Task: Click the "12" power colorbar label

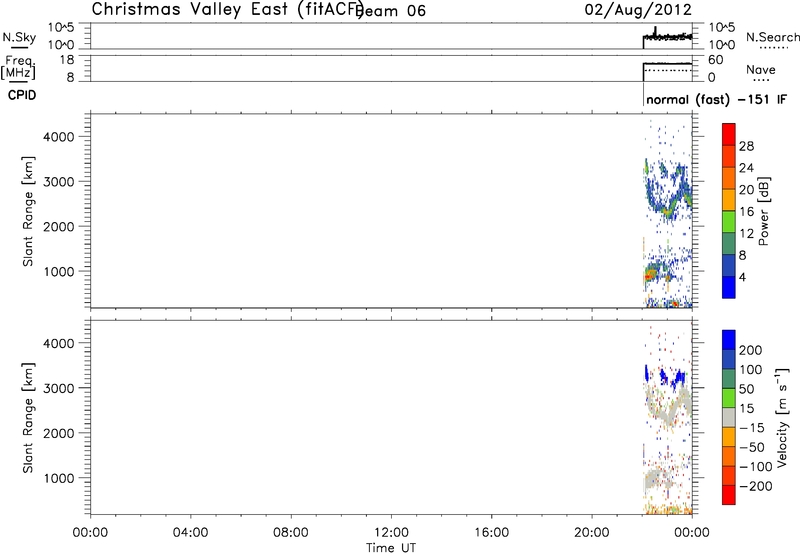Action: (x=746, y=234)
